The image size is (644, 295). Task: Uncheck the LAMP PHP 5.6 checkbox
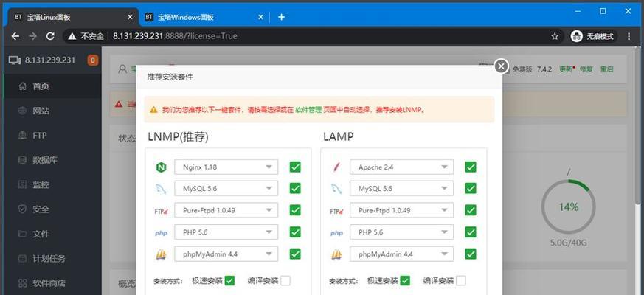click(x=471, y=232)
